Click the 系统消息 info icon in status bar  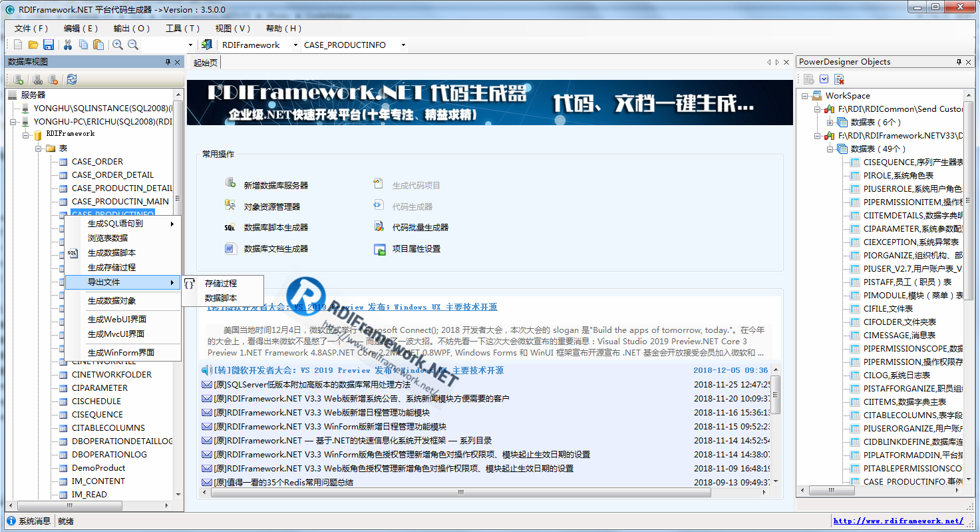pos(11,521)
